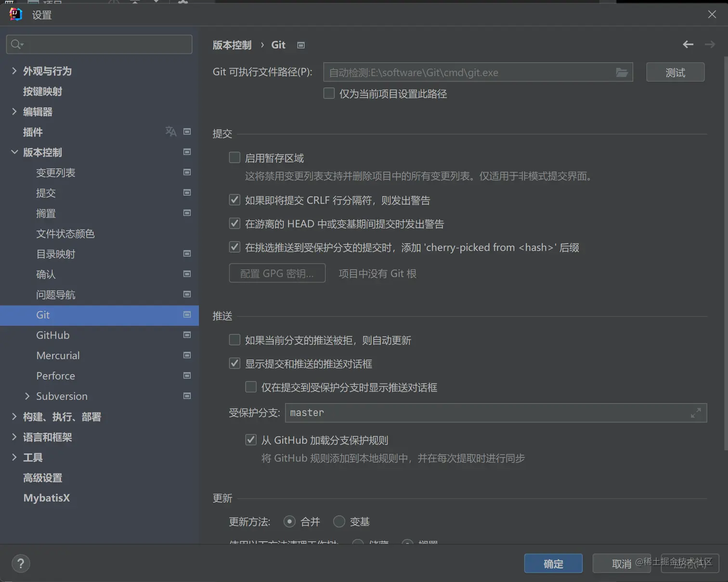Click the folder browse icon in Git path field
Viewport: 728px width, 582px height.
(622, 73)
